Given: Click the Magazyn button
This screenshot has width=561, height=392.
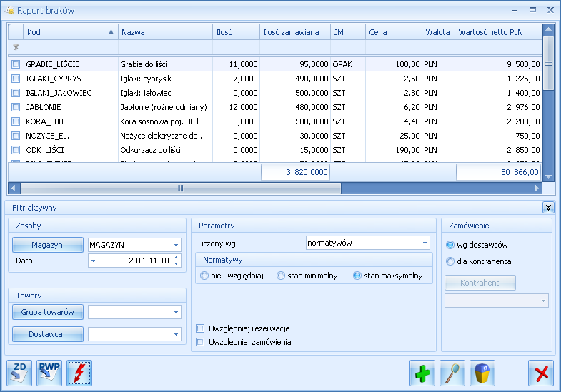Looking at the screenshot, I should click(x=48, y=245).
